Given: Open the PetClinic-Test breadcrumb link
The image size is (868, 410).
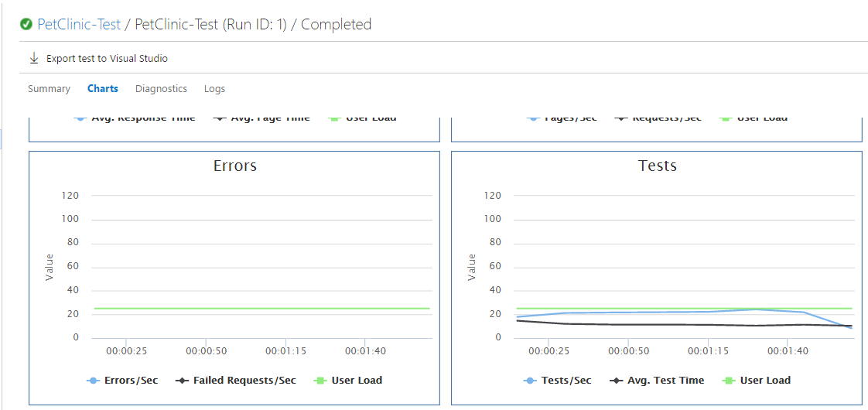Looking at the screenshot, I should (x=79, y=25).
